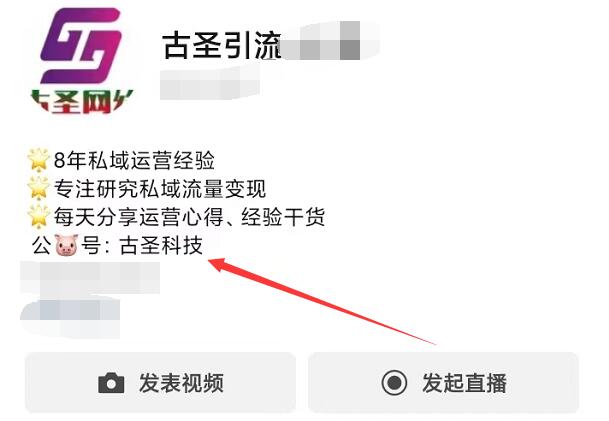Tap the 发表视频 button
Viewport: 609px width, 421px height.
(160, 383)
